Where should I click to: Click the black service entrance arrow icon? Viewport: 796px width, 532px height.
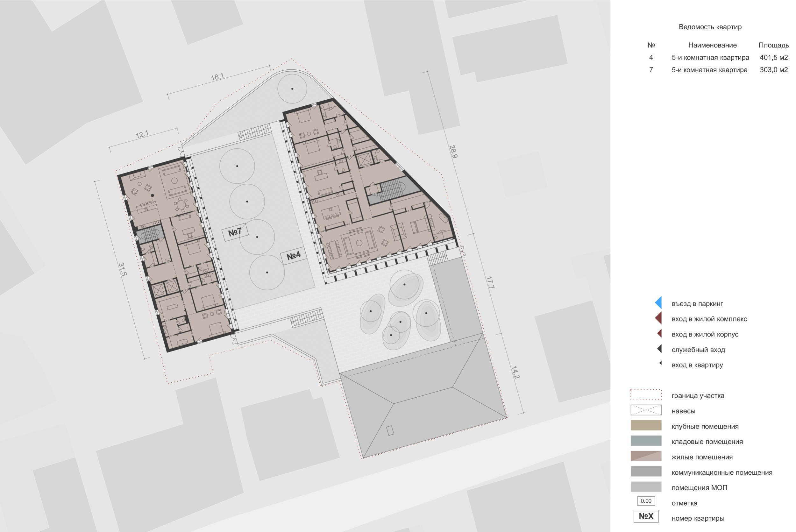pyautogui.click(x=659, y=349)
